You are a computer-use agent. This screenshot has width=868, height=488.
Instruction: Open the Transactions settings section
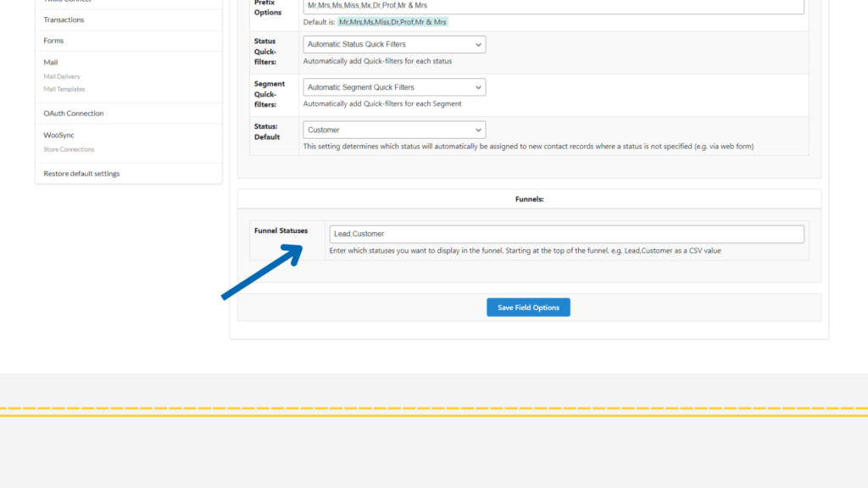64,19
